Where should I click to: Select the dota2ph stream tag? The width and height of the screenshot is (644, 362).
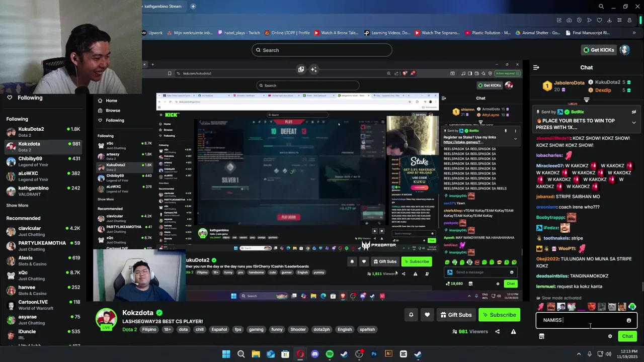(x=321, y=329)
